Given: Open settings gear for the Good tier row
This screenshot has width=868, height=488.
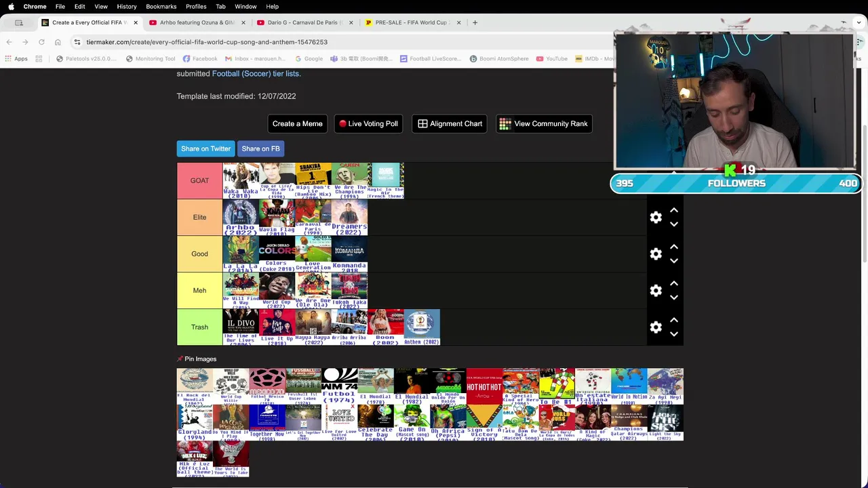Looking at the screenshot, I should coord(656,254).
